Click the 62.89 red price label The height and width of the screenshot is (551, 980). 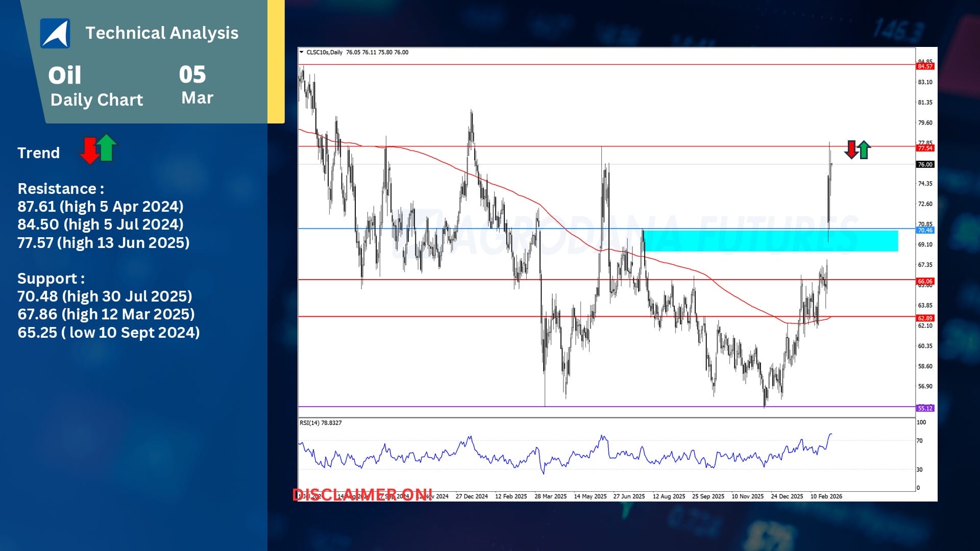coord(925,318)
